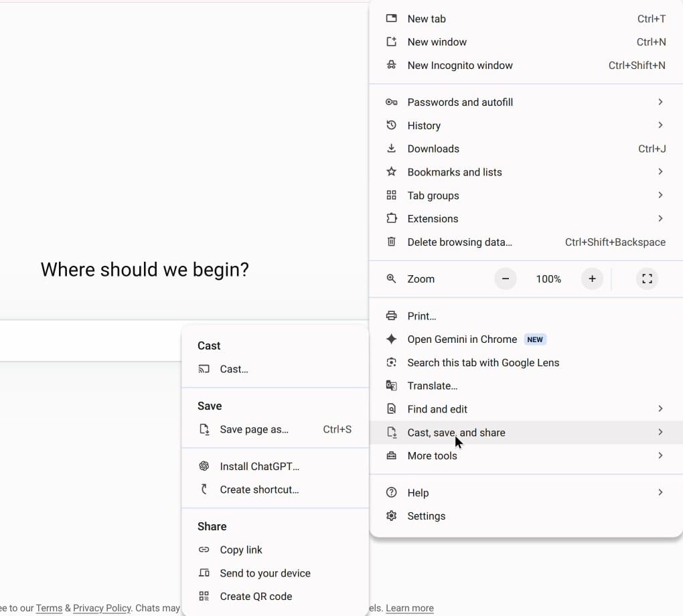Expand Bookmarks and lists submenu arrow

660,171
